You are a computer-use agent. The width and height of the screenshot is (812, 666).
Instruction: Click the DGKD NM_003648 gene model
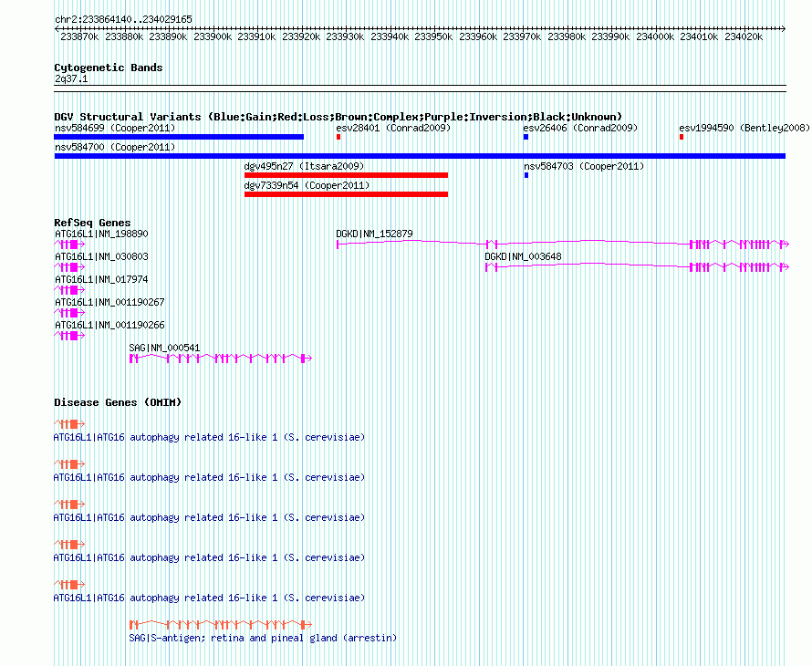point(637,266)
